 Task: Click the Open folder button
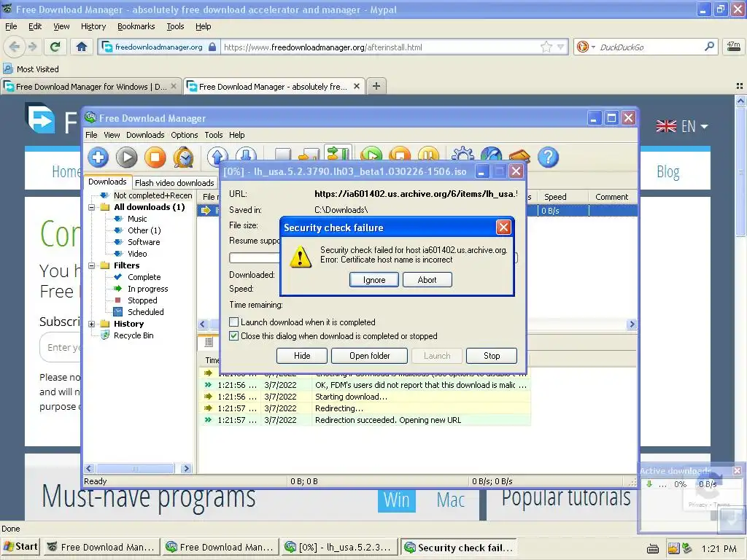[369, 356]
